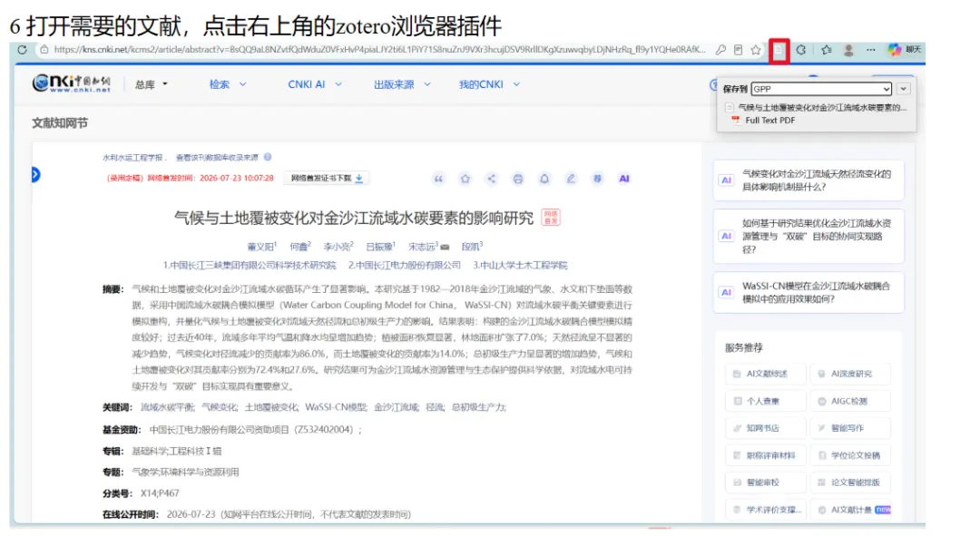The width and height of the screenshot is (980, 536).
Task: Click the site info lock icon in address bar
Action: (x=44, y=50)
